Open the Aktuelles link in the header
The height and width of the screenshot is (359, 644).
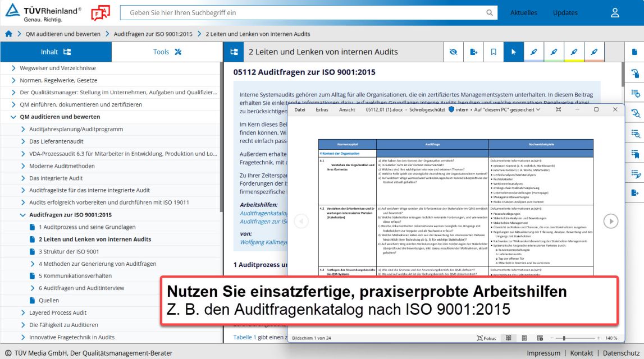[523, 13]
